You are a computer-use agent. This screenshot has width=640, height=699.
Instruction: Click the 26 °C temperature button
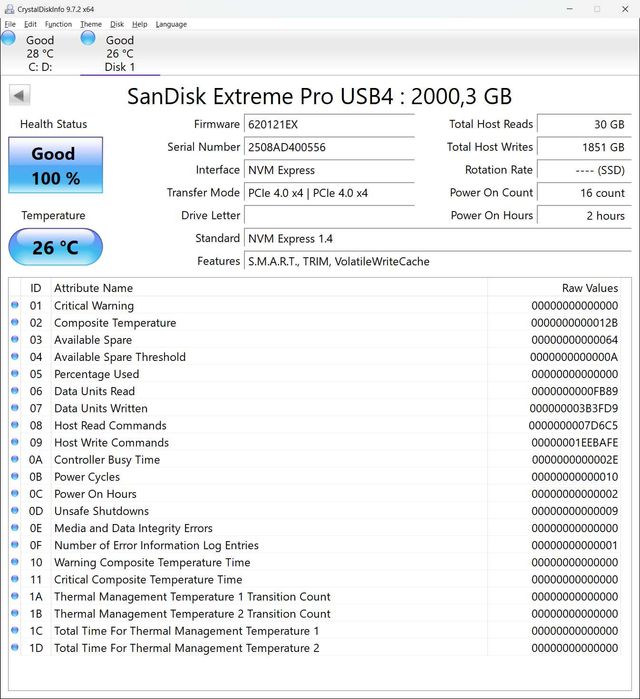tap(56, 247)
